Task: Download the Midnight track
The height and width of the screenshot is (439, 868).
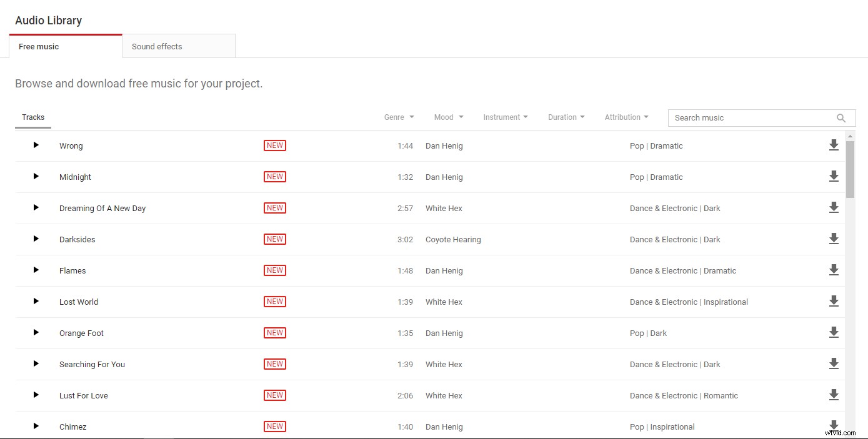Action: pyautogui.click(x=833, y=177)
